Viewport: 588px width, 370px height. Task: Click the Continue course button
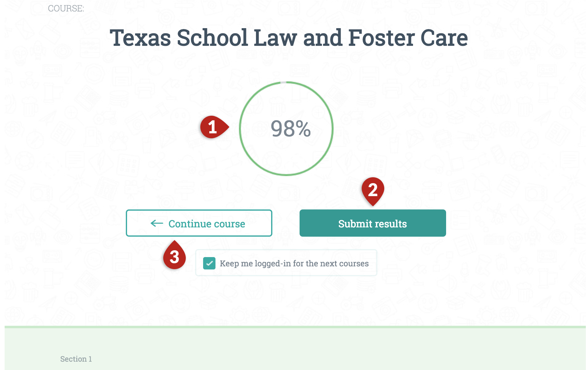coord(199,223)
